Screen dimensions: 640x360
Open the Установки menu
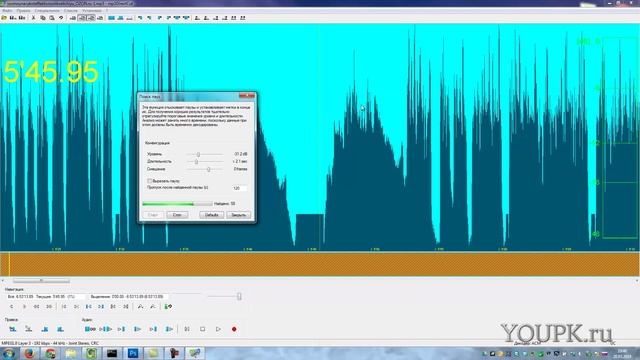coord(92,11)
